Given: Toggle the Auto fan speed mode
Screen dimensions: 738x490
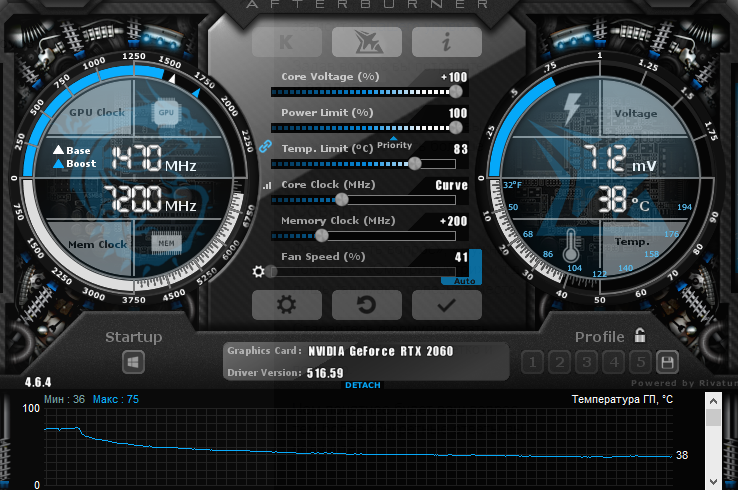Looking at the screenshot, I should (x=465, y=281).
